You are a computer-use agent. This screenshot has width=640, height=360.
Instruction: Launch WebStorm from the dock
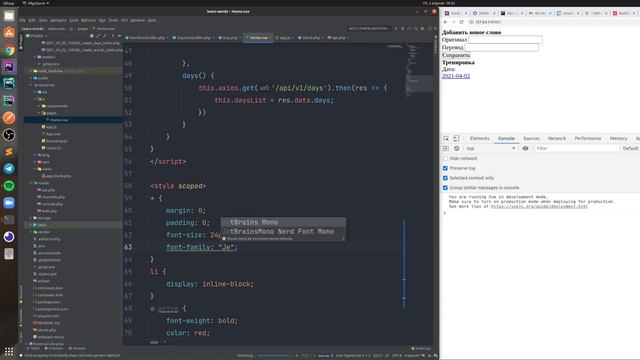[9, 84]
